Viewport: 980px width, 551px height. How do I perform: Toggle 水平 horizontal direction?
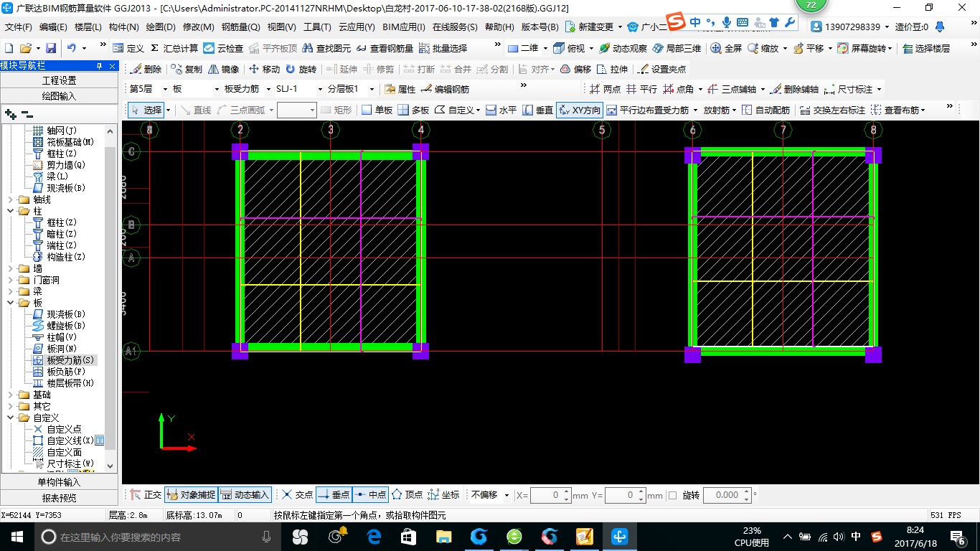point(501,110)
